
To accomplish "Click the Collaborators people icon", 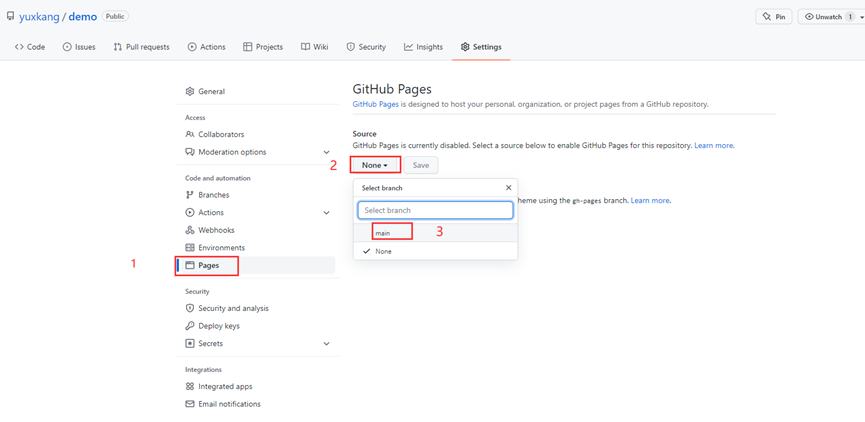I will tap(190, 135).
